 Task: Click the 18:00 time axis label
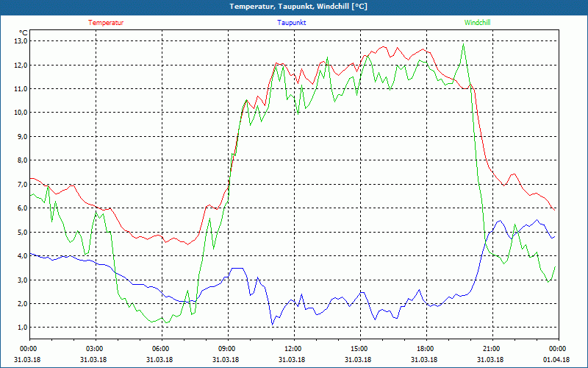tap(425, 349)
